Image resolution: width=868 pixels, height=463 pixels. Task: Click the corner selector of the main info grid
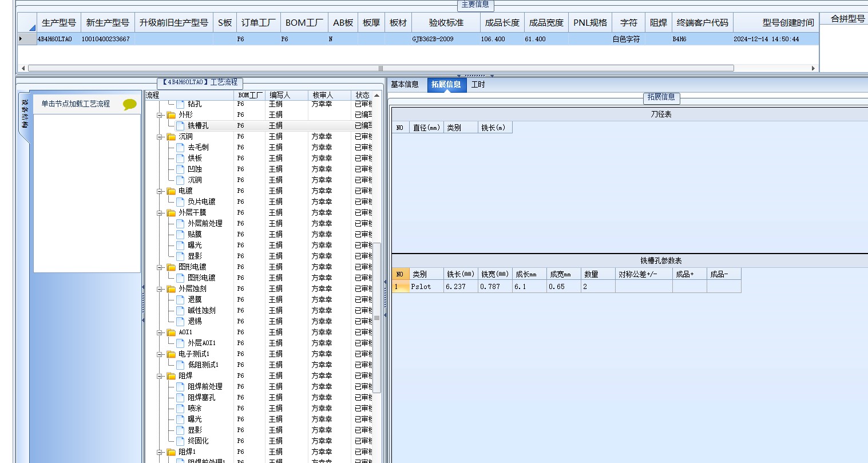click(27, 22)
